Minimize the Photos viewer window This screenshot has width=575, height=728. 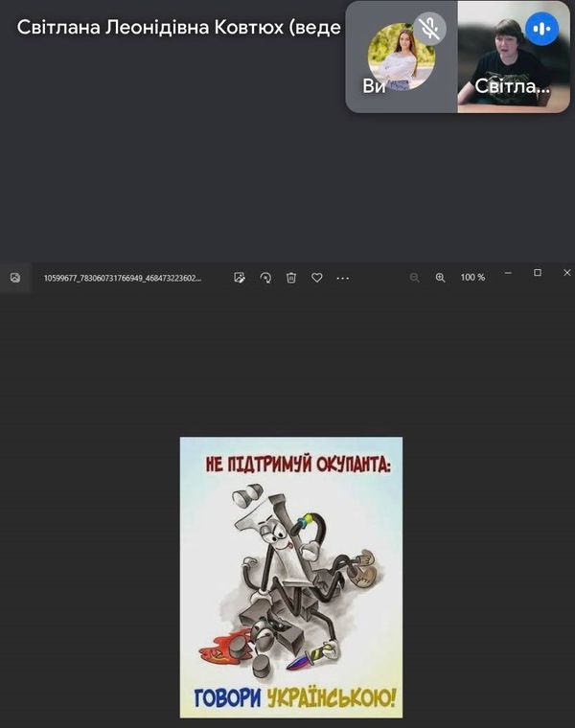coord(508,273)
